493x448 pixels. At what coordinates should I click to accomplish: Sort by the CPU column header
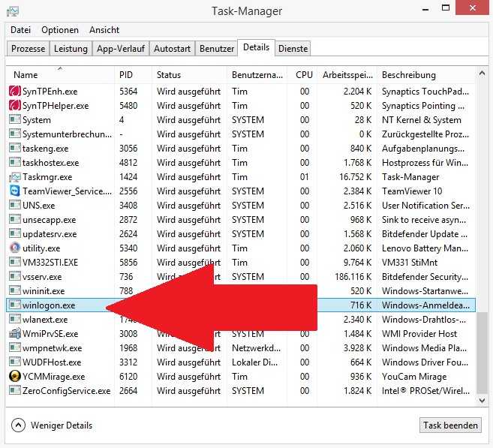302,75
